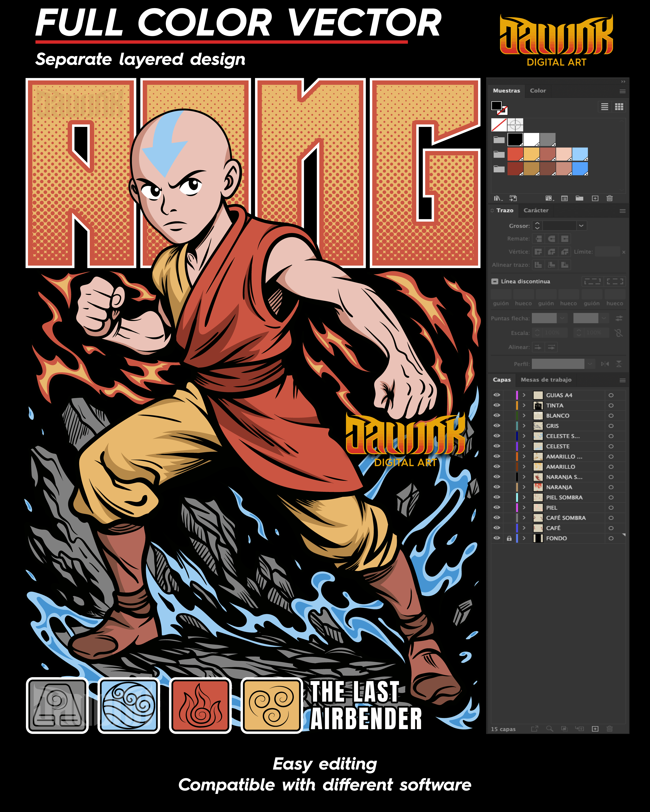Hide the TINTA layer

click(x=497, y=405)
